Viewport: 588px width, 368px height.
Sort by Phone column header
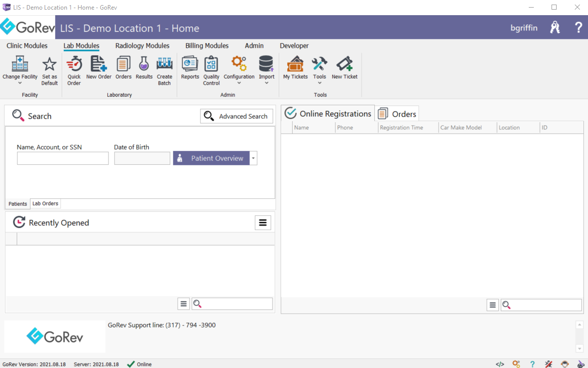coord(357,128)
